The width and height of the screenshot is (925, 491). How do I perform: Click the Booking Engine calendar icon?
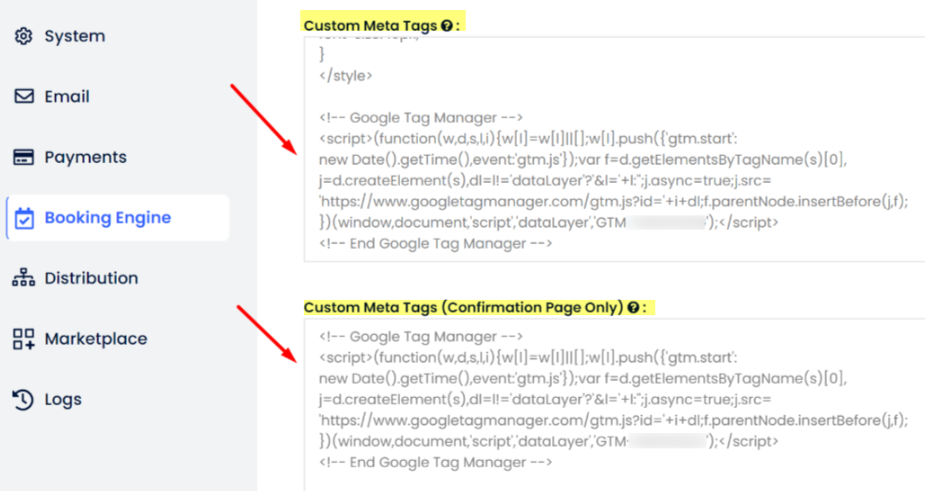[x=24, y=218]
